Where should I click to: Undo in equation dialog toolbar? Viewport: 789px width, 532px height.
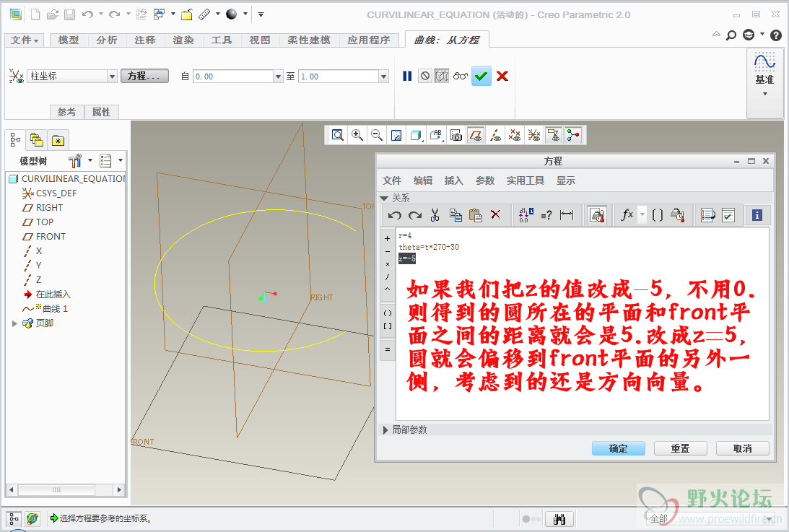(x=394, y=215)
